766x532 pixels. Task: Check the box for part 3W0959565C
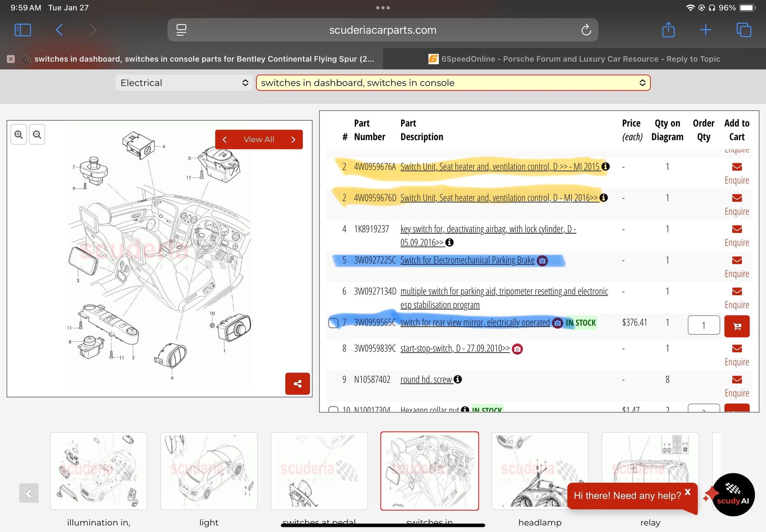tap(333, 323)
